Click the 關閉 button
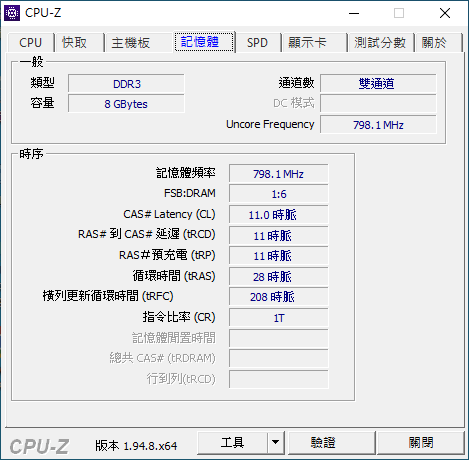This screenshot has width=469, height=460. (x=421, y=443)
